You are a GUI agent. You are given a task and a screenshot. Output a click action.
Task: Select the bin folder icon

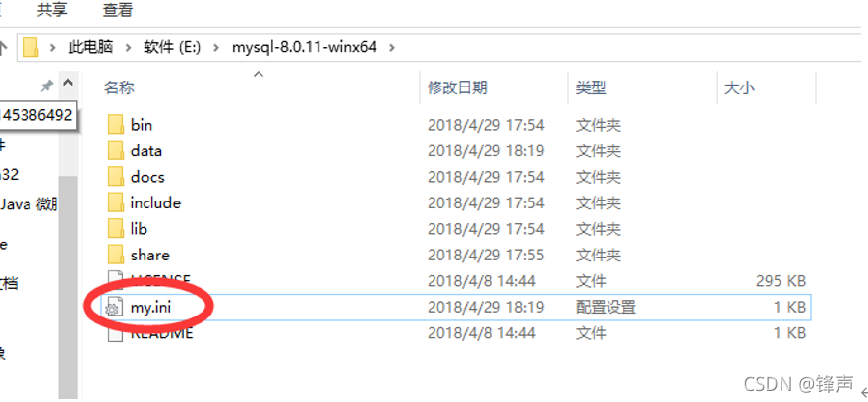tap(116, 125)
